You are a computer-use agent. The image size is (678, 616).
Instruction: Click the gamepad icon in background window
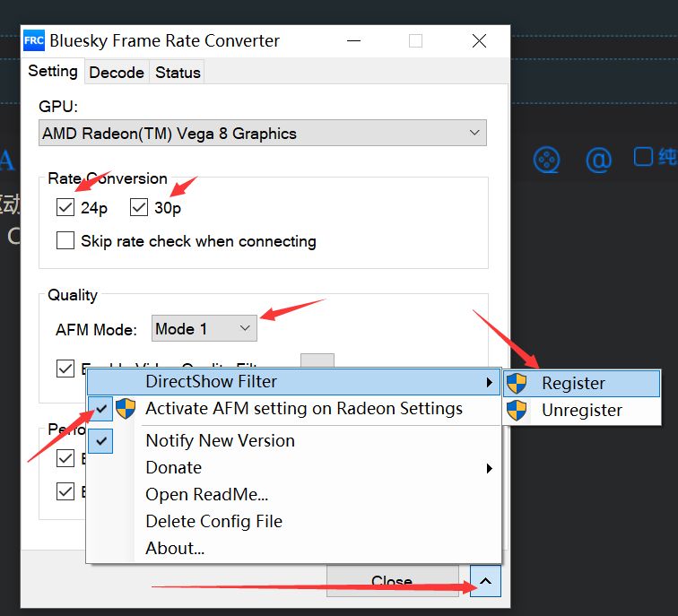pyautogui.click(x=546, y=160)
